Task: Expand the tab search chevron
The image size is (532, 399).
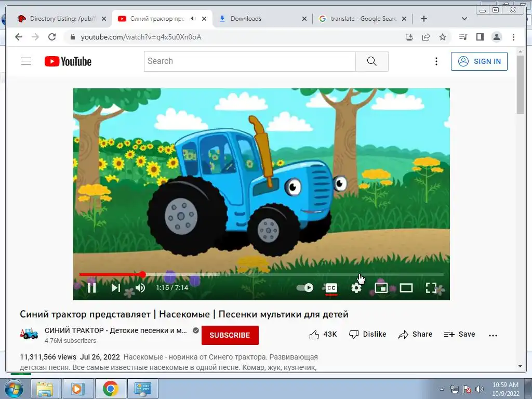Action: coord(464,19)
